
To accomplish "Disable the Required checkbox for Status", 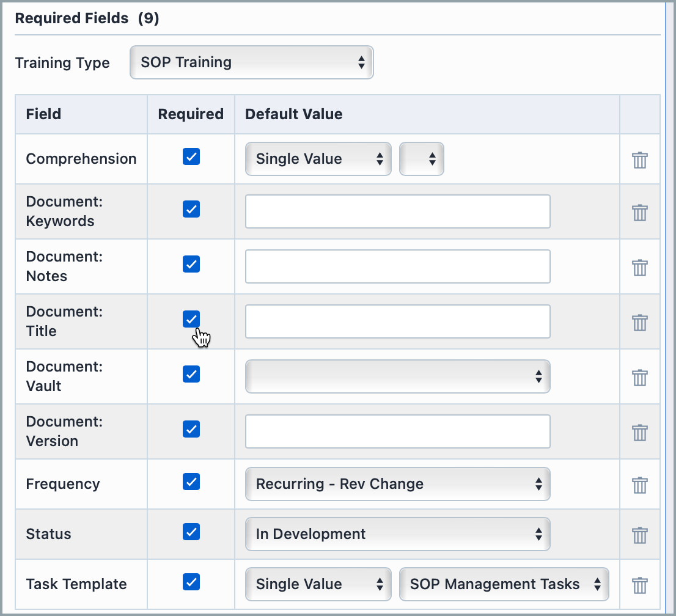I will [191, 532].
